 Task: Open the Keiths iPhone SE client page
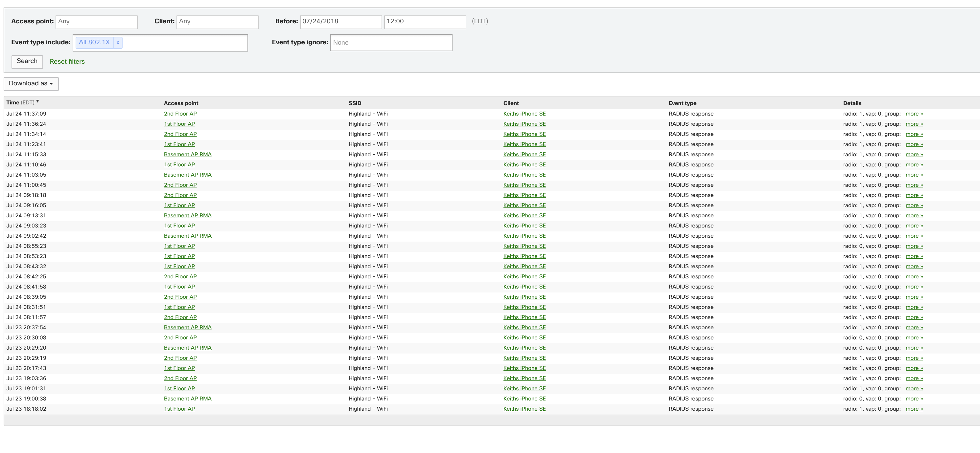click(525, 113)
